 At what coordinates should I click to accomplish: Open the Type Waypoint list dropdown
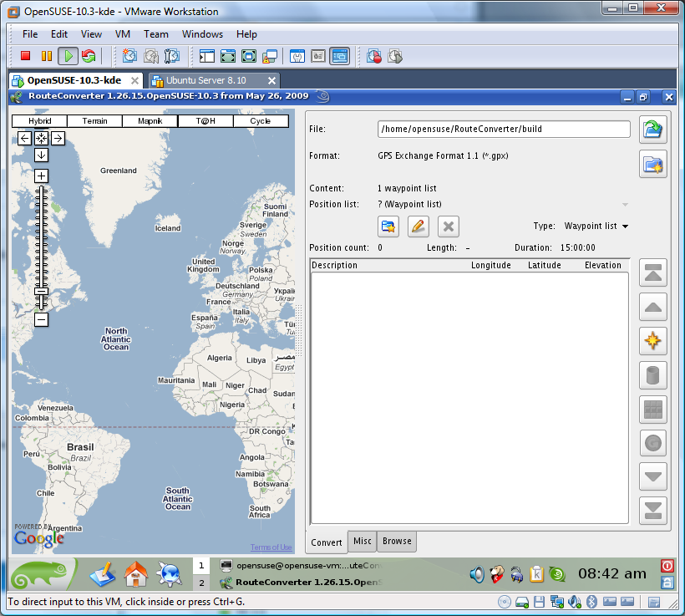point(596,226)
